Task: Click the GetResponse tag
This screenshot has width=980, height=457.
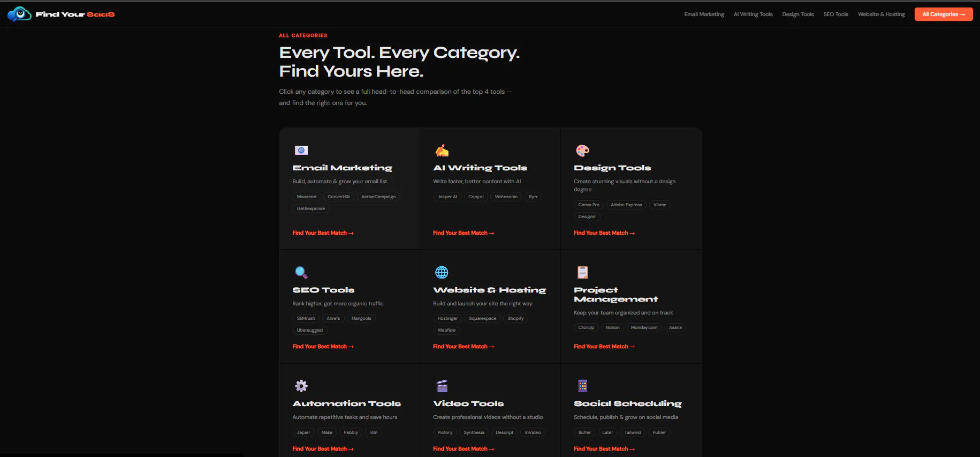Action: (x=311, y=208)
